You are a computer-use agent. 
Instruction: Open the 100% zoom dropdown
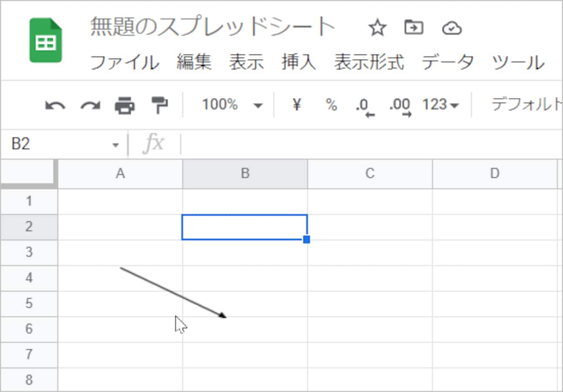coord(232,105)
